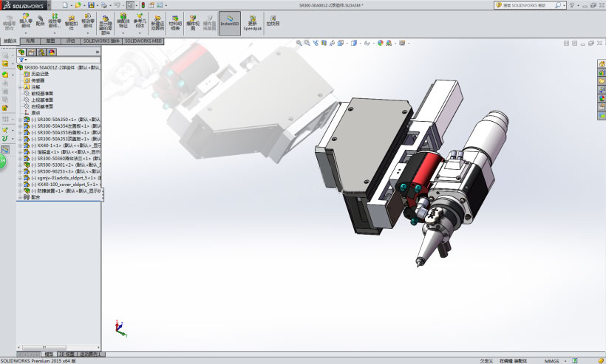
Task: Click the SOLIDWORKS help search field
Action: (528, 5)
